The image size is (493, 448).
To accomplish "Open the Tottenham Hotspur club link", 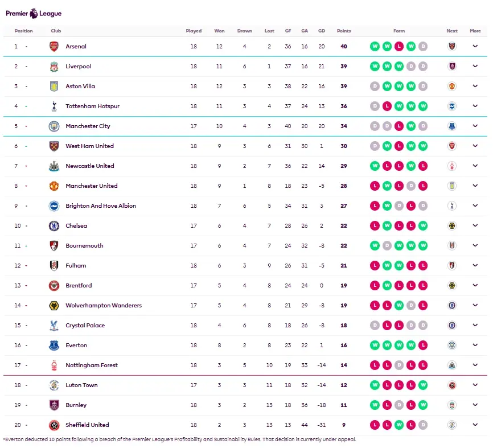I will pyautogui.click(x=92, y=106).
